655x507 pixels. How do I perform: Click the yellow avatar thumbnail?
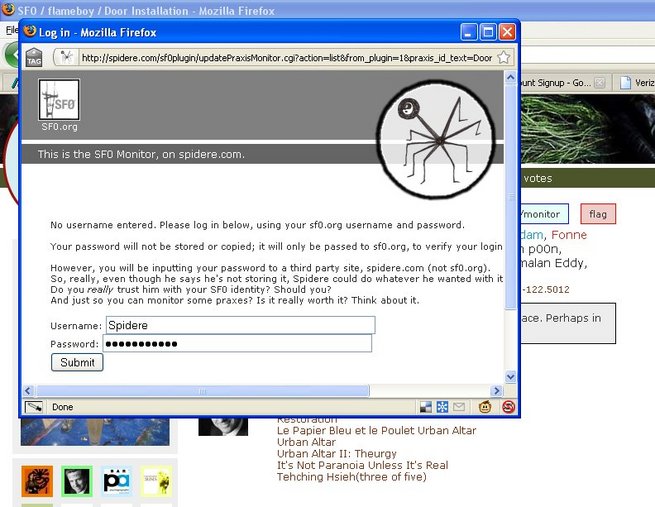157,481
